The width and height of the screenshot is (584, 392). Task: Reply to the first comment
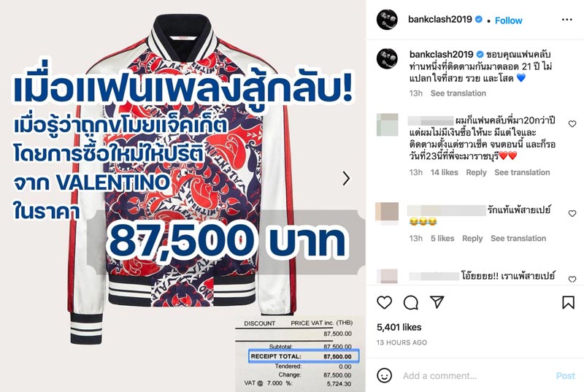point(476,172)
